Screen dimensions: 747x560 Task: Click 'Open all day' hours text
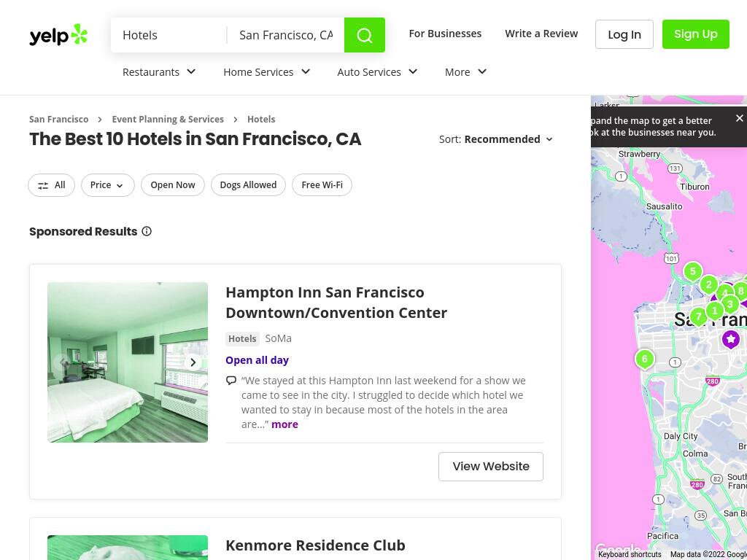pyautogui.click(x=258, y=360)
